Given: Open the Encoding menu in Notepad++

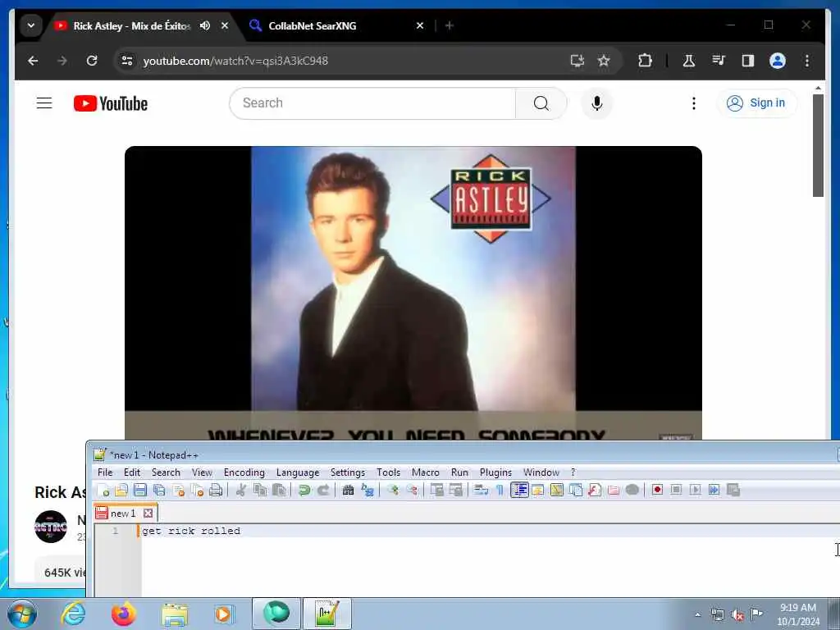Looking at the screenshot, I should (x=244, y=472).
